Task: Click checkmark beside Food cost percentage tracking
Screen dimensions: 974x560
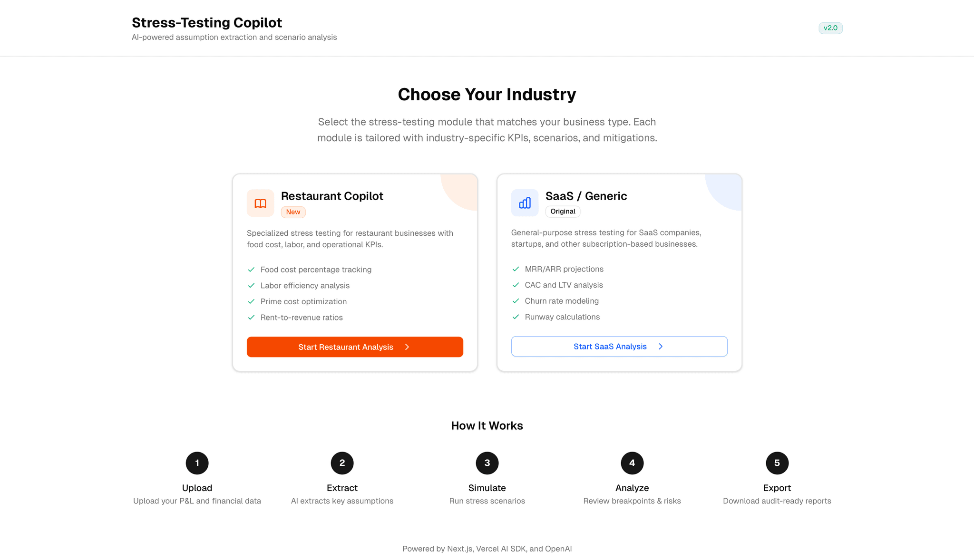Action: 251,270
